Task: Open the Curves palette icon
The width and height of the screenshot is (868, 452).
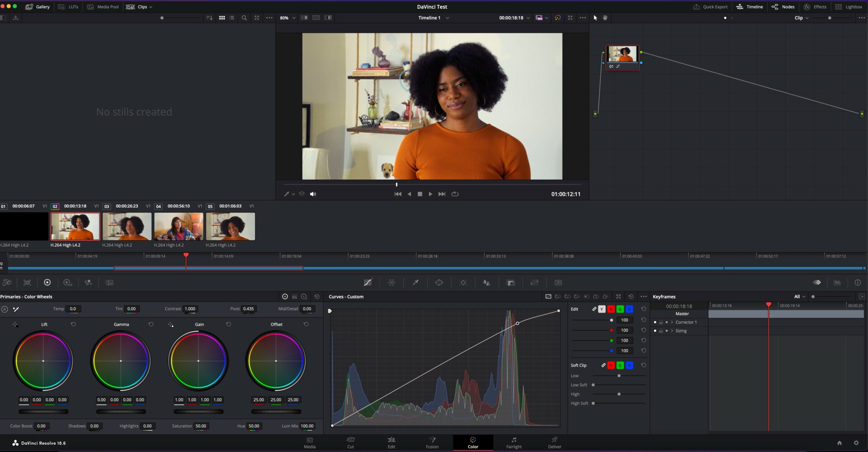Action: (x=368, y=283)
